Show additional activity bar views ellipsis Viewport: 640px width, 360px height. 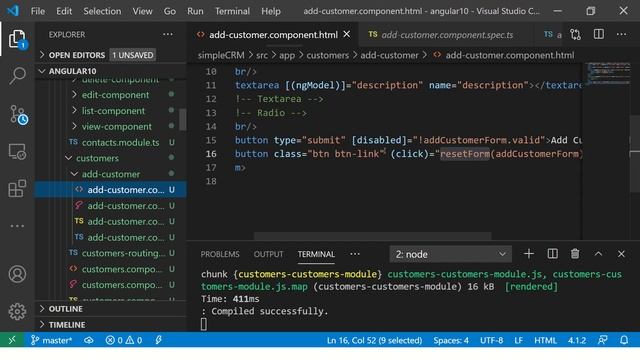click(17, 226)
